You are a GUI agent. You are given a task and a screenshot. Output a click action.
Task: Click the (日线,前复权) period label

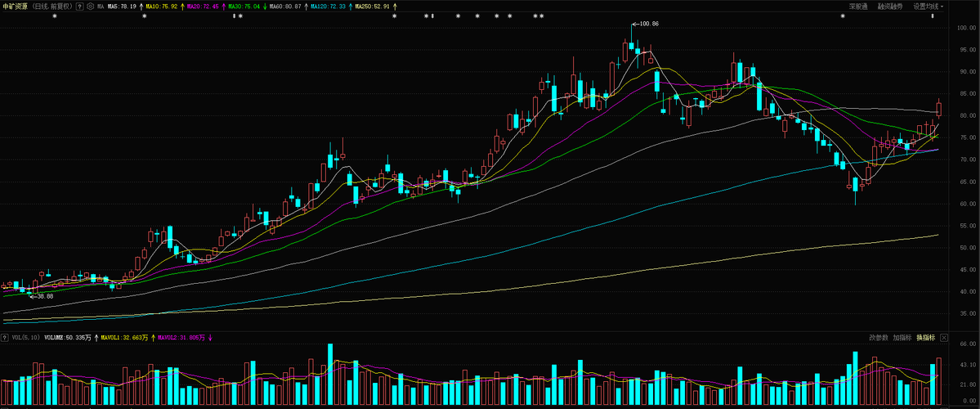[51, 7]
